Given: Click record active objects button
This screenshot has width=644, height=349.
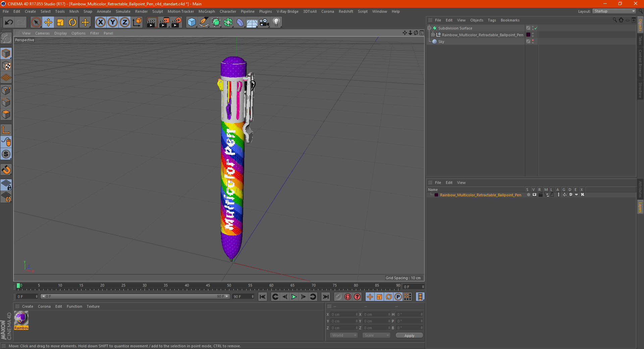Looking at the screenshot, I should click(x=338, y=297).
